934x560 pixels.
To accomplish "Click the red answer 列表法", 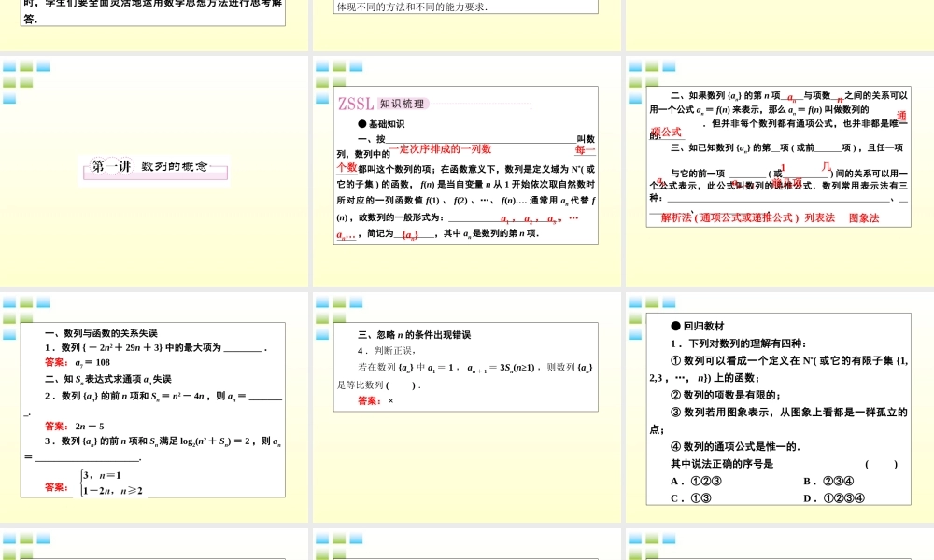I will tap(820, 217).
